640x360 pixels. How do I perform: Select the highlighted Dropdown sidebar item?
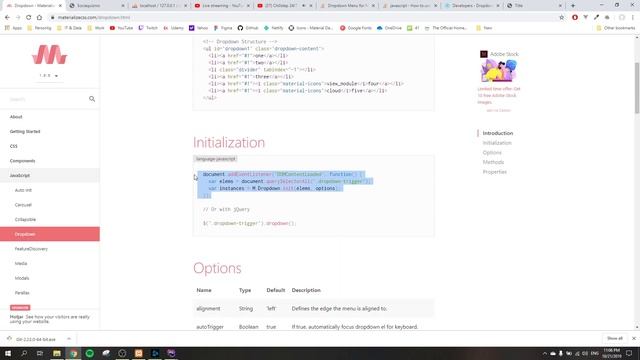pyautogui.click(x=50, y=234)
